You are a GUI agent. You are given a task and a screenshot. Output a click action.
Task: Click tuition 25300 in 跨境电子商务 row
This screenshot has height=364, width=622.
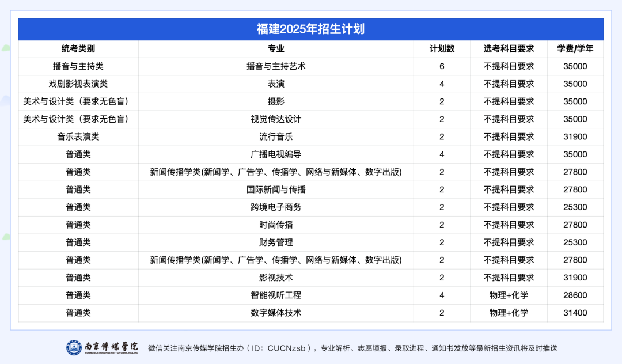575,207
